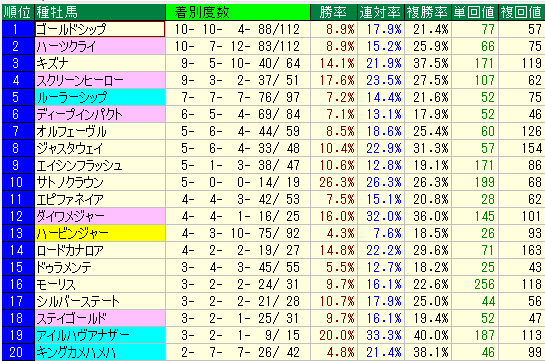
Task: Click the サトノクラウン win rate 26.3%
Action: coord(336,182)
